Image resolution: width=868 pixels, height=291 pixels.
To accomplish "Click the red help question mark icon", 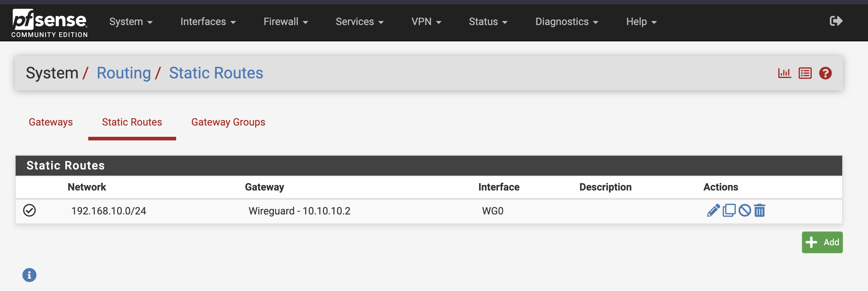I will [x=826, y=73].
